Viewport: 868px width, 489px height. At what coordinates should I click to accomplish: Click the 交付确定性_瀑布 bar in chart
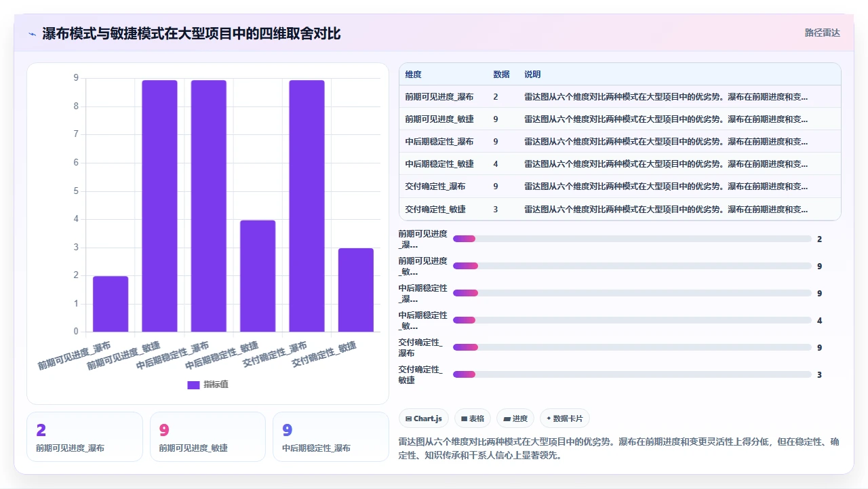pos(307,206)
